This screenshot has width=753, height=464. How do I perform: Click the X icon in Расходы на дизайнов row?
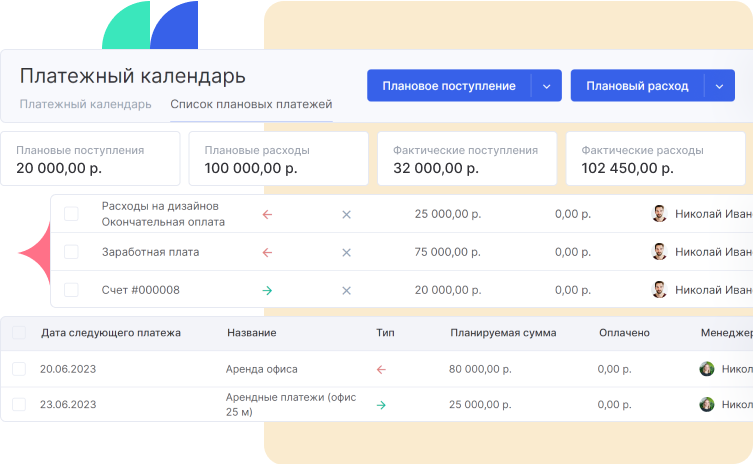(x=346, y=214)
